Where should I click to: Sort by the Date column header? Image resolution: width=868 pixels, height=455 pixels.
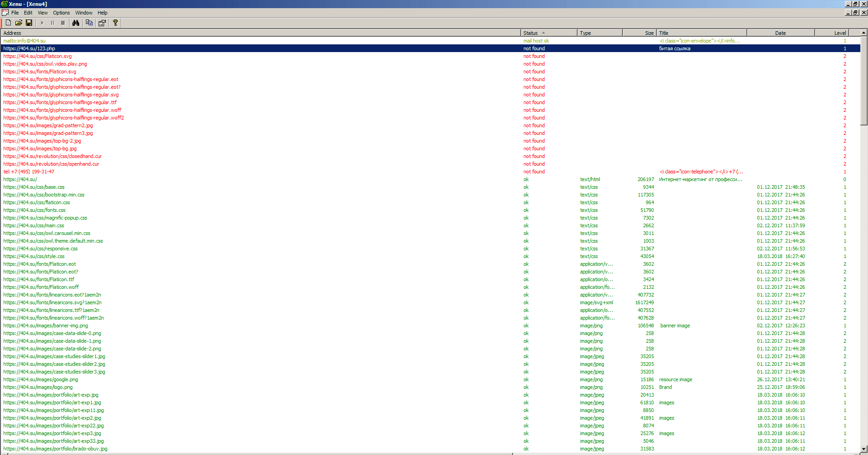tap(781, 33)
